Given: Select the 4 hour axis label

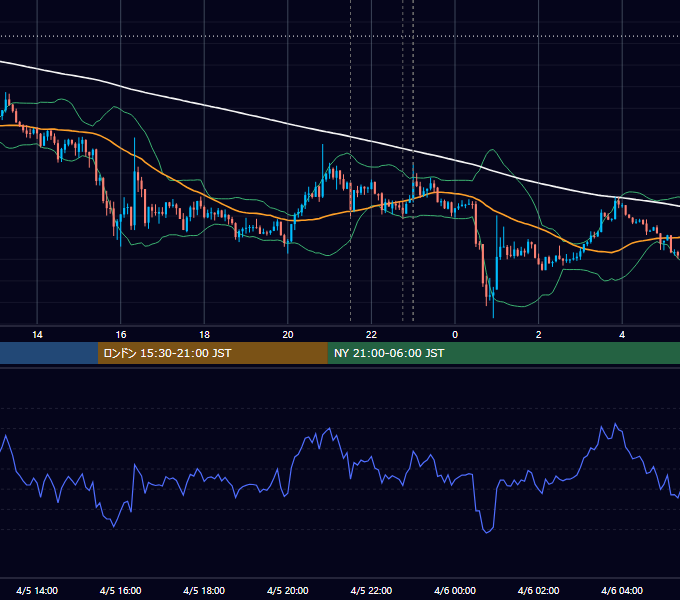Looking at the screenshot, I should tap(622, 335).
